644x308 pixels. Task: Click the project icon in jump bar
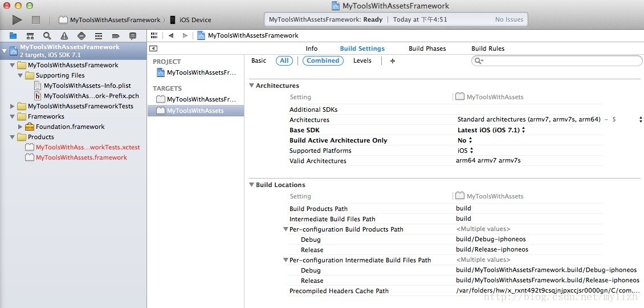pos(201,35)
